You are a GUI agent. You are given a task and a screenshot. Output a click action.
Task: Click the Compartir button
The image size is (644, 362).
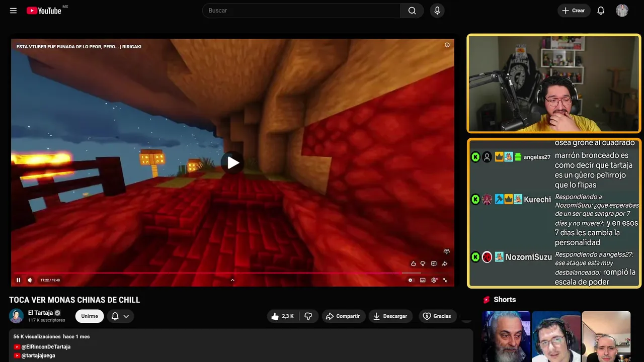click(344, 316)
